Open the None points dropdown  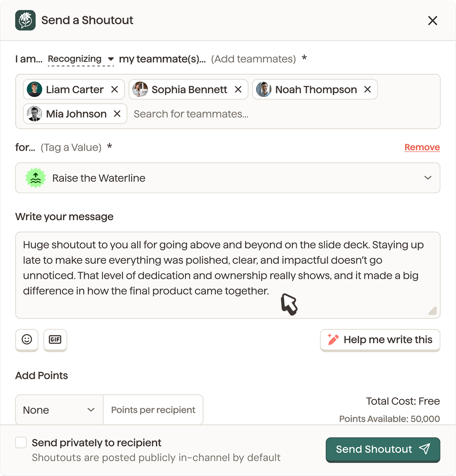click(59, 410)
